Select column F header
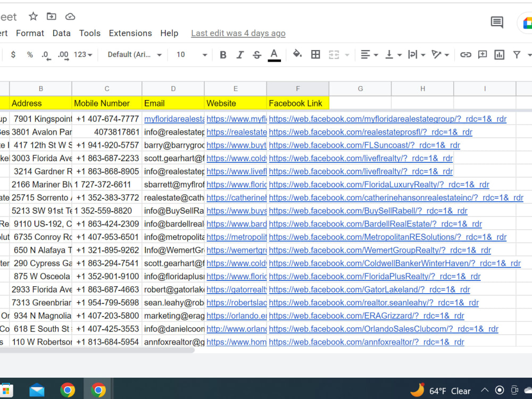This screenshot has height=399, width=532. tap(297, 88)
